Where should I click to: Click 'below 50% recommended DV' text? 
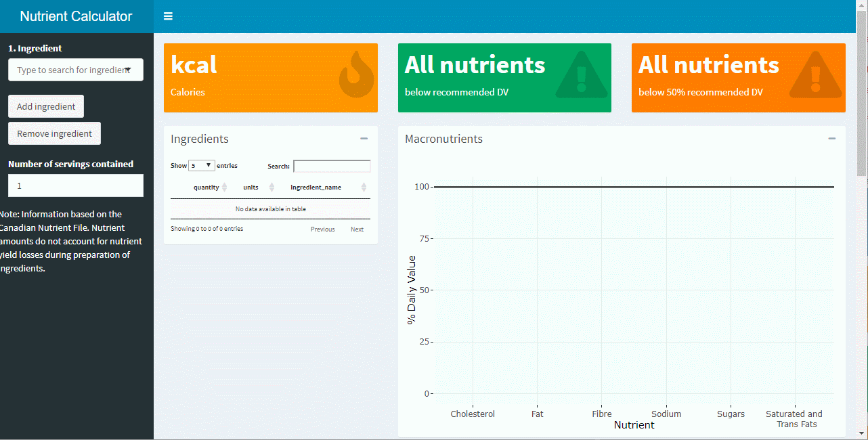tap(701, 92)
